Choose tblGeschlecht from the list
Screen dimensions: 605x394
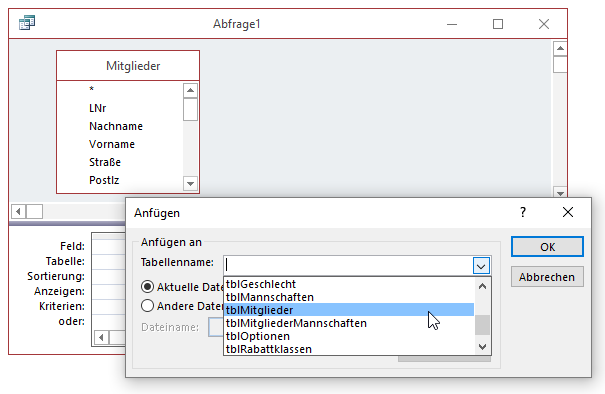click(349, 284)
